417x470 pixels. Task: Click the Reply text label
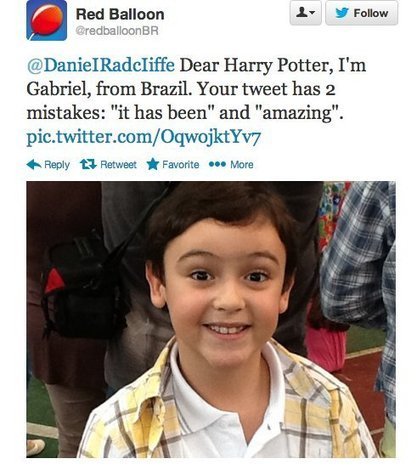point(57,165)
